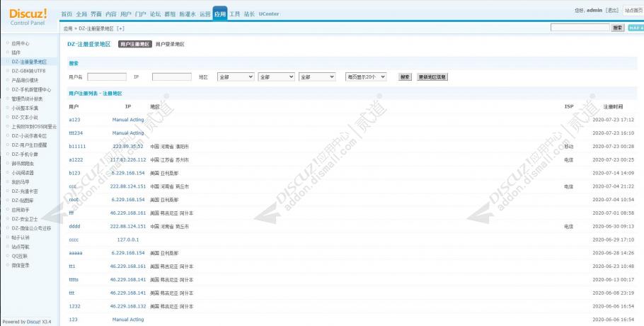Click IP 117.81.226.112 link
Viewport: 644px width, 326px height.
tap(127, 159)
